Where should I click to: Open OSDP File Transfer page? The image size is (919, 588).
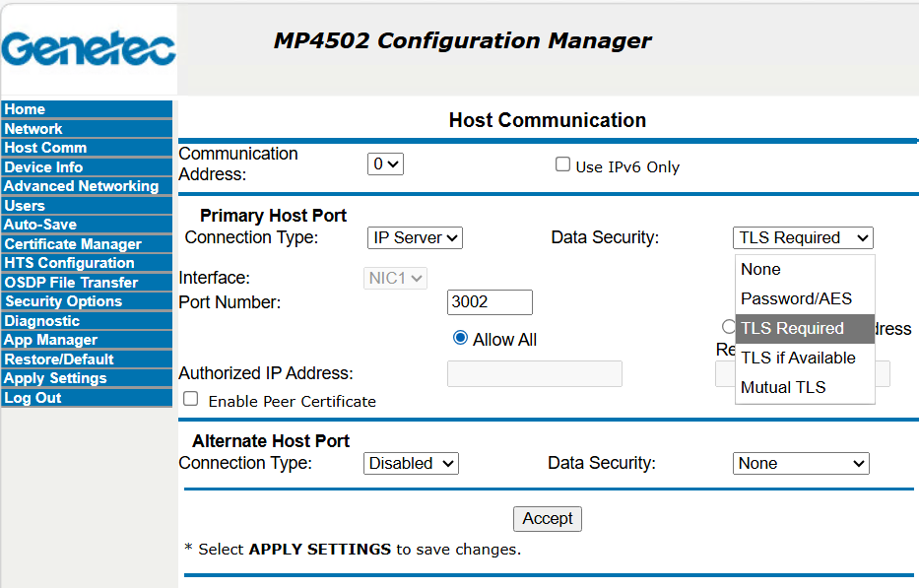pyautogui.click(x=87, y=282)
